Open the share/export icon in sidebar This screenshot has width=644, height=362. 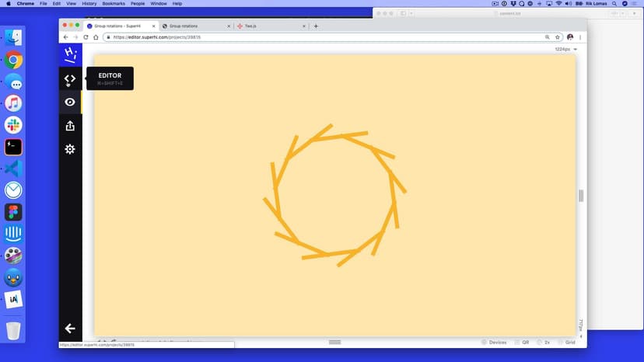pos(70,126)
